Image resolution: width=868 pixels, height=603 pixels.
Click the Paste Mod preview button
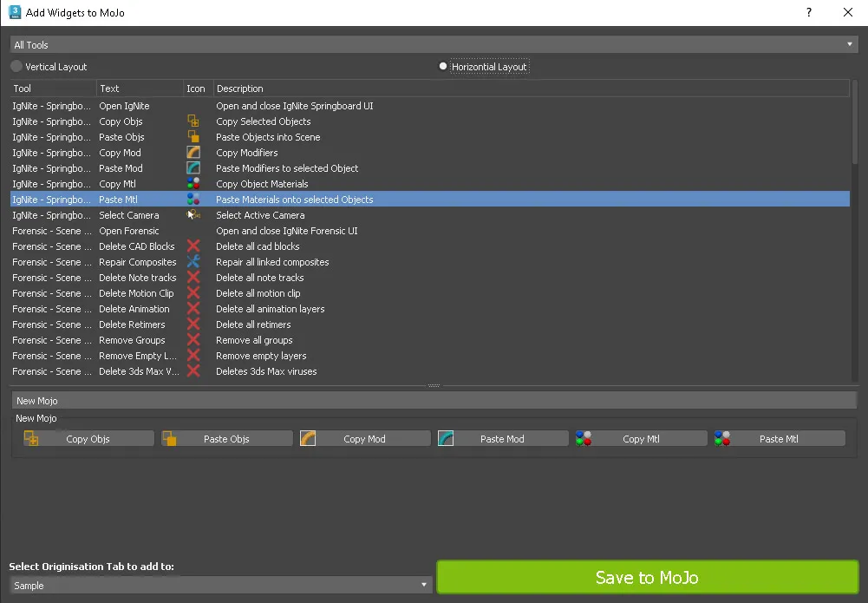[502, 438]
